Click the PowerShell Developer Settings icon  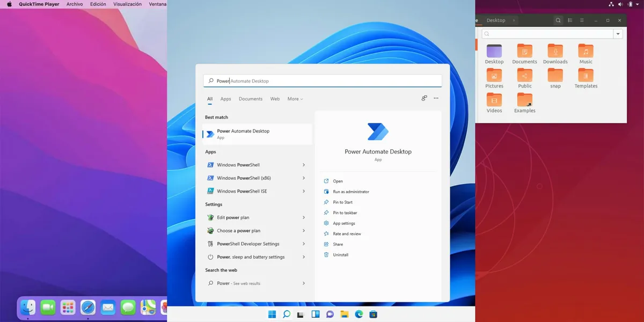point(210,244)
